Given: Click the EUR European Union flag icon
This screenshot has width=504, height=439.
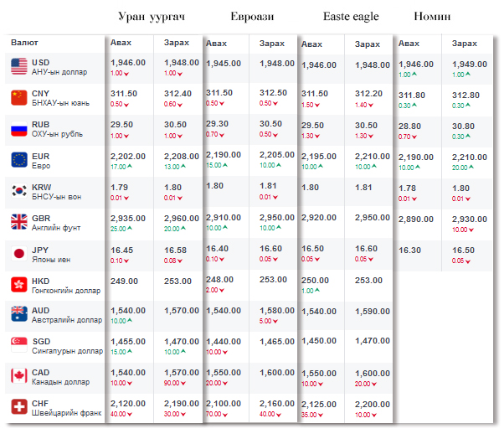Looking at the screenshot, I should pyautogui.click(x=18, y=160).
